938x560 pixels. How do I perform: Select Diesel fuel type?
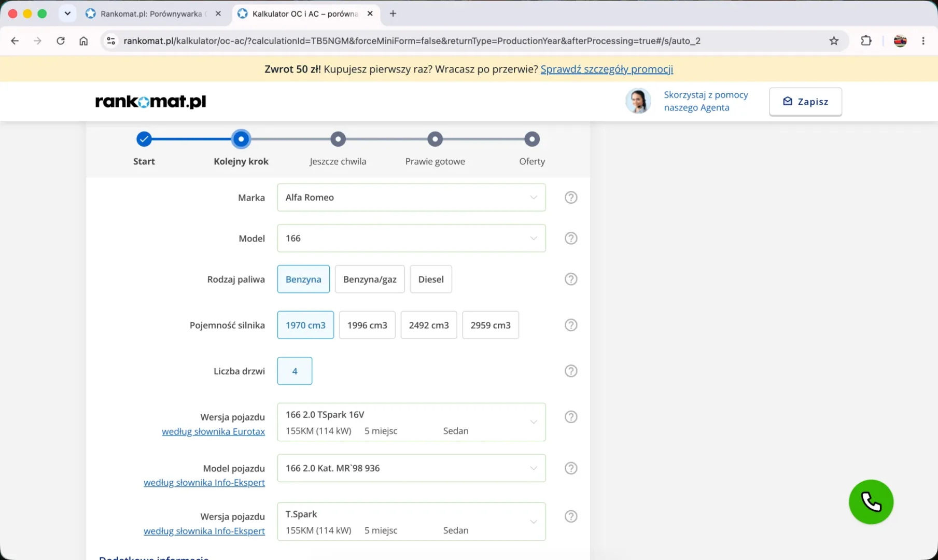point(431,279)
